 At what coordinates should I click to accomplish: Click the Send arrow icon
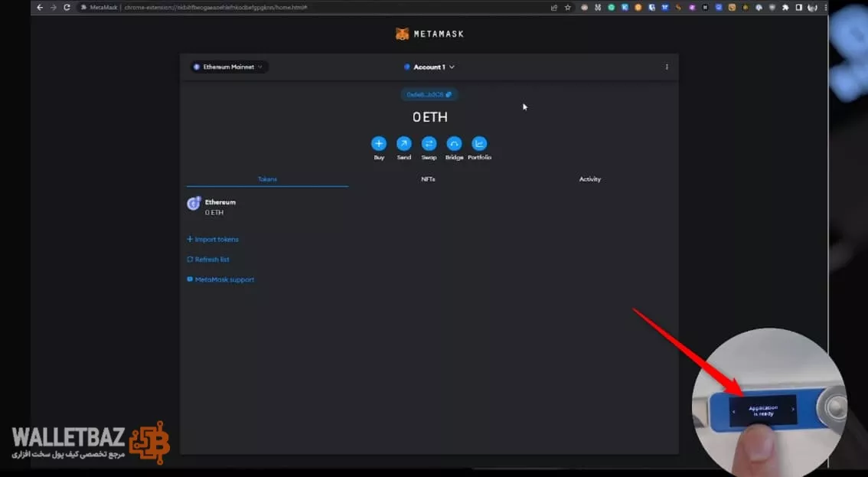(x=403, y=144)
